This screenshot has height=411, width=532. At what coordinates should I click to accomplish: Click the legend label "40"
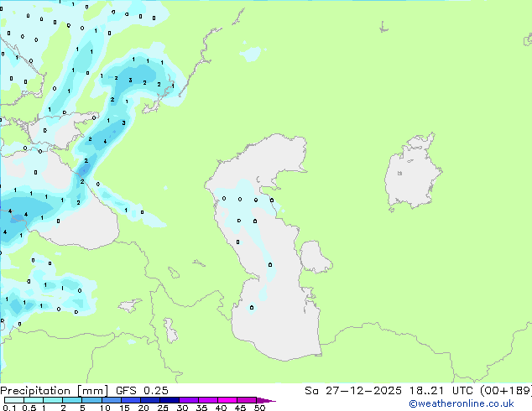tap(221, 408)
